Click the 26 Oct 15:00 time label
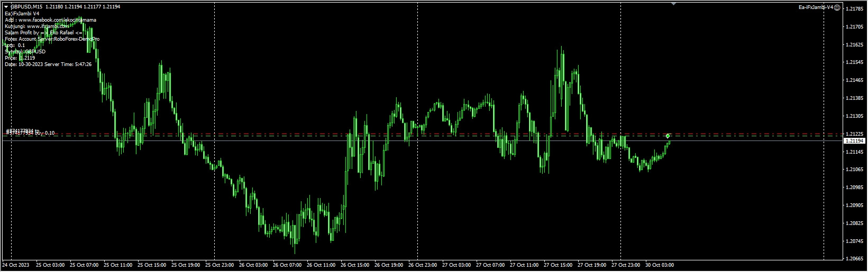This screenshot has width=868, height=272. (x=355, y=265)
